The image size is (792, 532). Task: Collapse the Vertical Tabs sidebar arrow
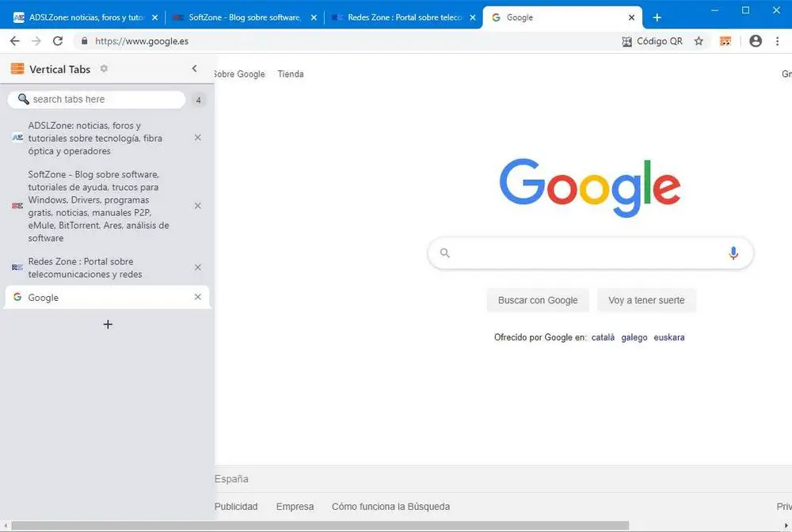click(x=195, y=68)
